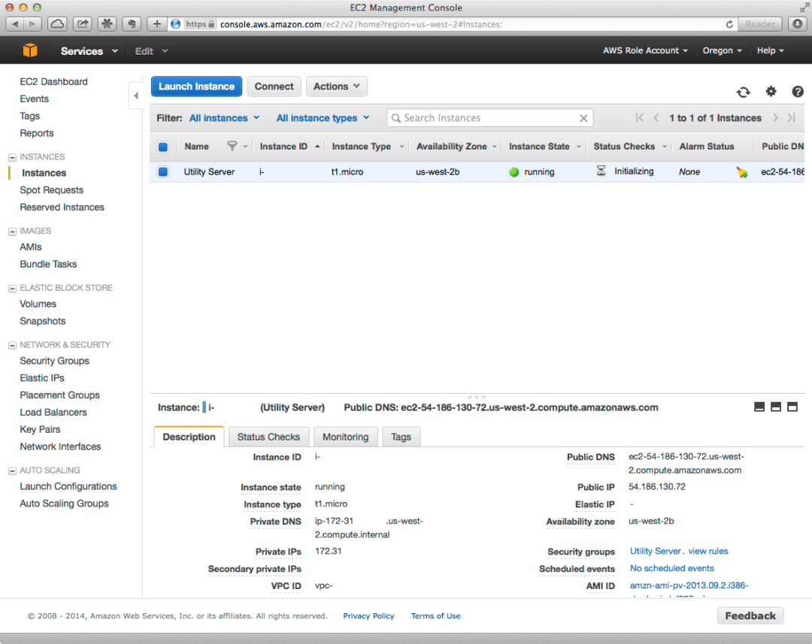Open AMIs in the sidebar
Image resolution: width=812 pixels, height=644 pixels.
coord(31,247)
